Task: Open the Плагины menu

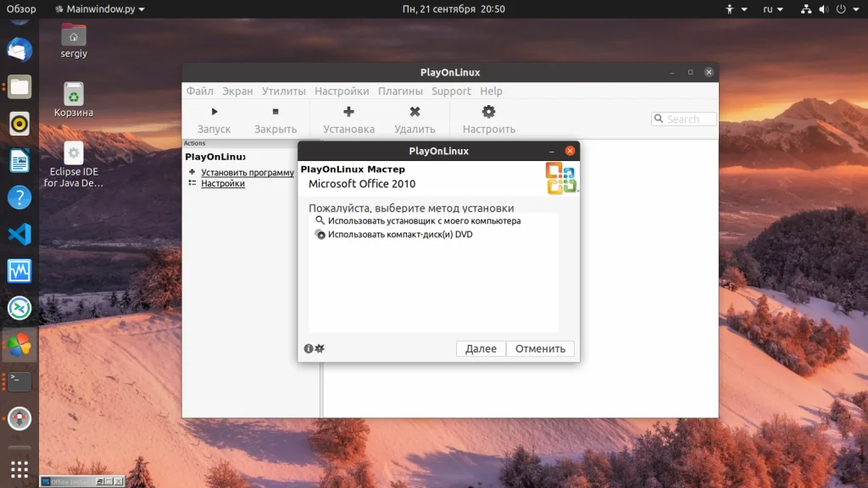Action: [400, 91]
